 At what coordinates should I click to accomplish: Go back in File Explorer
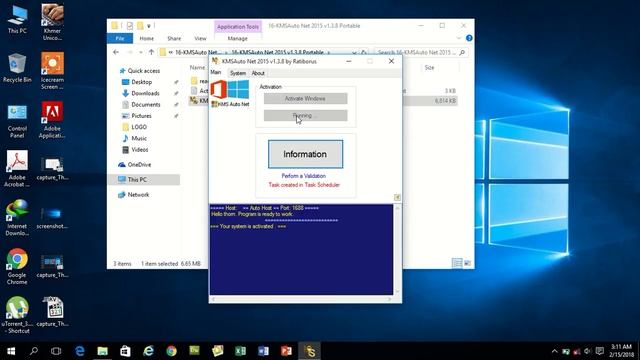(116, 52)
